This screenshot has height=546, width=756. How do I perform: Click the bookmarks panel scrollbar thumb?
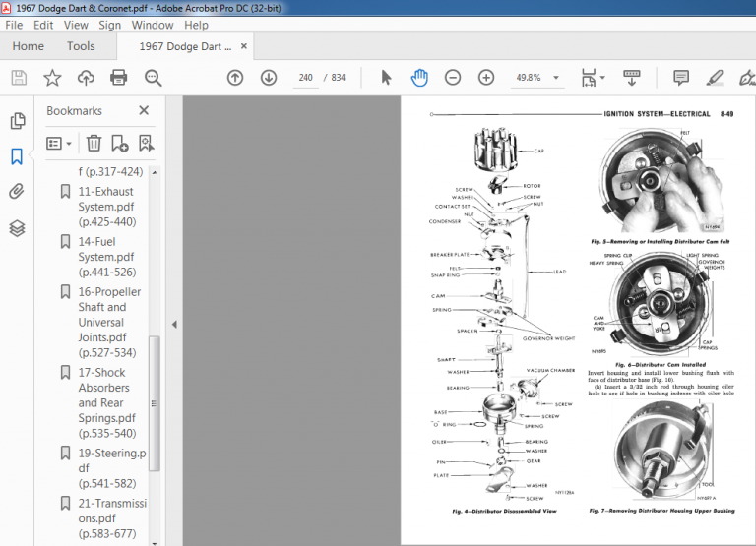coord(155,403)
